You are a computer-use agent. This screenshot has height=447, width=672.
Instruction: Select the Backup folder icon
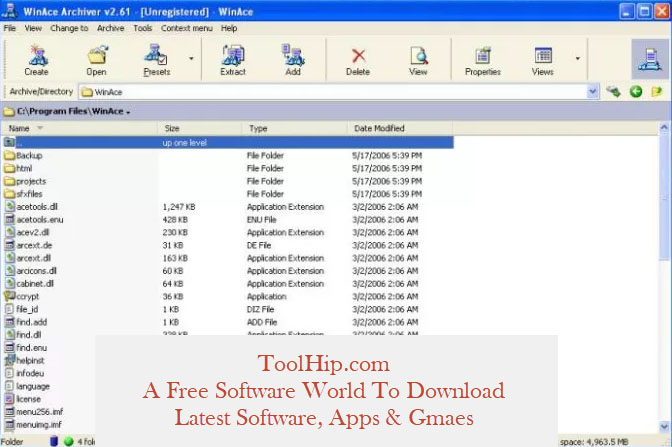pyautogui.click(x=9, y=155)
